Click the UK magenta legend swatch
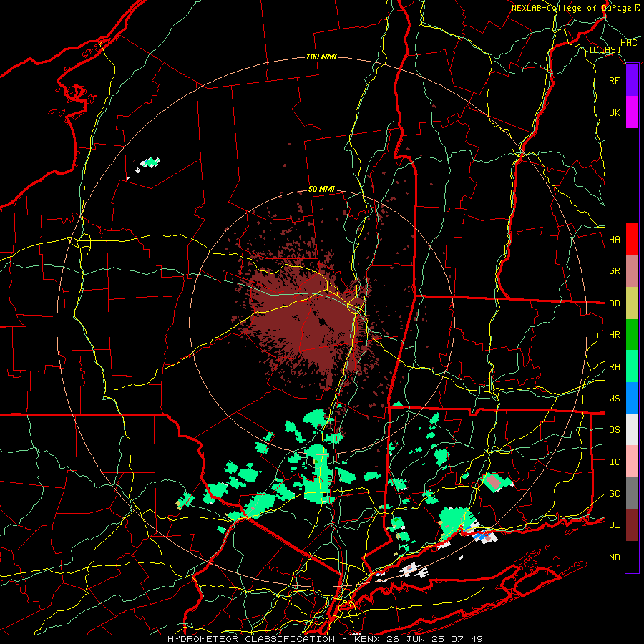Screen dimensions: 644x644 click(632, 112)
